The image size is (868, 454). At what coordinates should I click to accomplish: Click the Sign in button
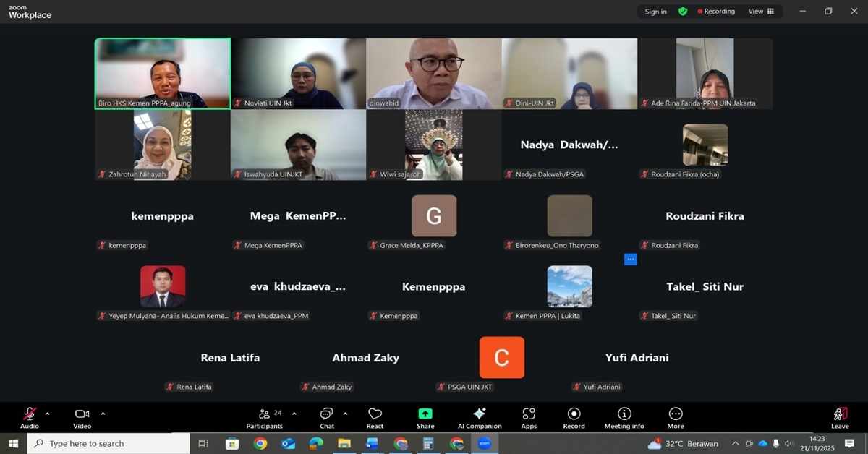pyautogui.click(x=655, y=12)
